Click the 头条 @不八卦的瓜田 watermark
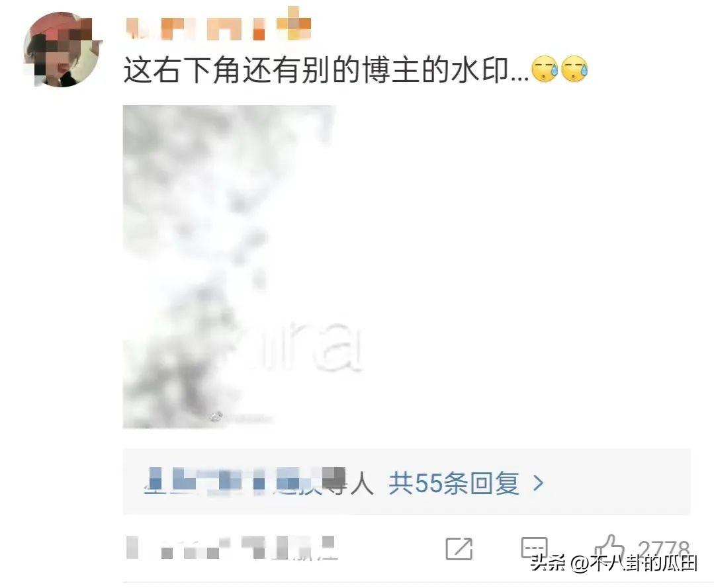This screenshot has height=588, width=714. tap(614, 563)
